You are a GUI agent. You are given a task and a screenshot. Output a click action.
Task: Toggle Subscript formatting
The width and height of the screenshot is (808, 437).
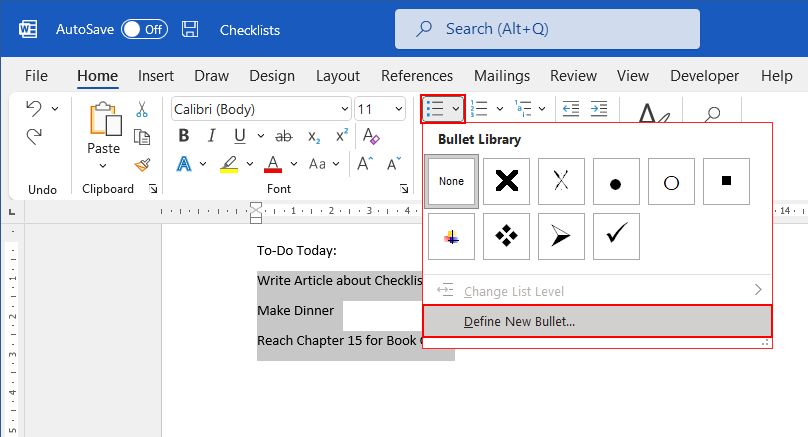314,137
